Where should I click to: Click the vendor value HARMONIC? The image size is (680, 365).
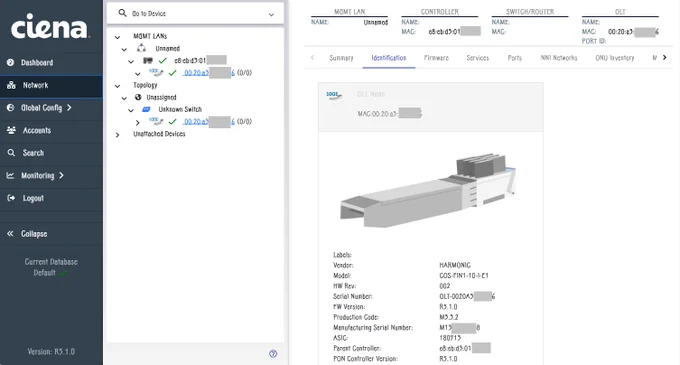454,265
